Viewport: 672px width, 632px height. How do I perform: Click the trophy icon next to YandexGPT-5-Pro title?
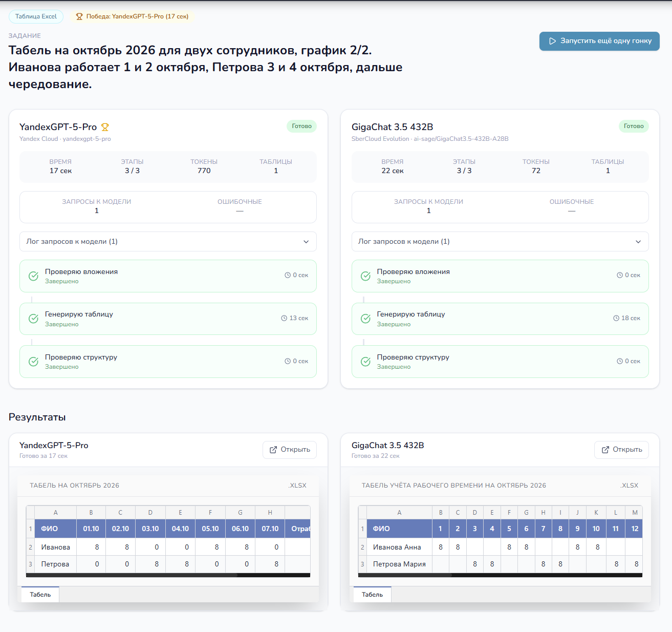105,127
